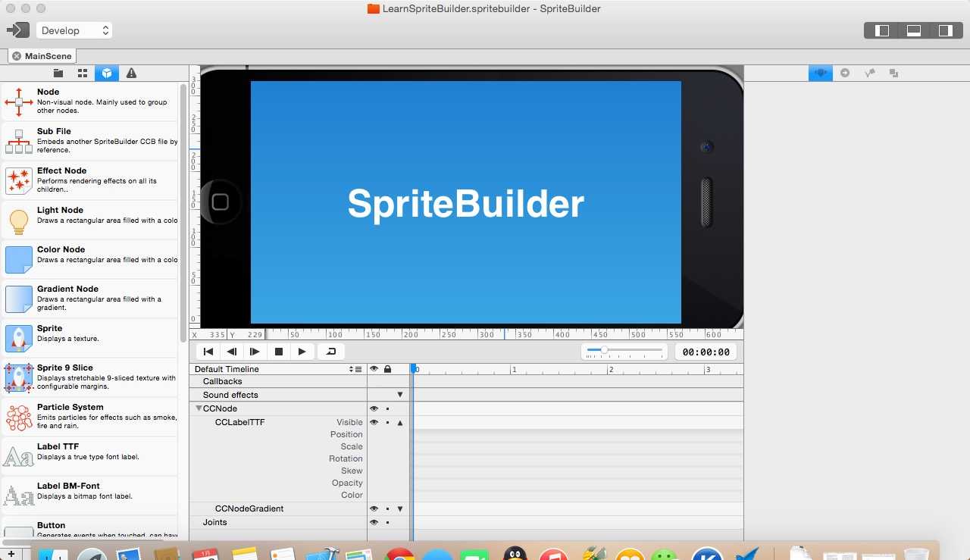This screenshot has height=560, width=970.
Task: Toggle the right inspector panel visibility button
Action: (x=945, y=30)
